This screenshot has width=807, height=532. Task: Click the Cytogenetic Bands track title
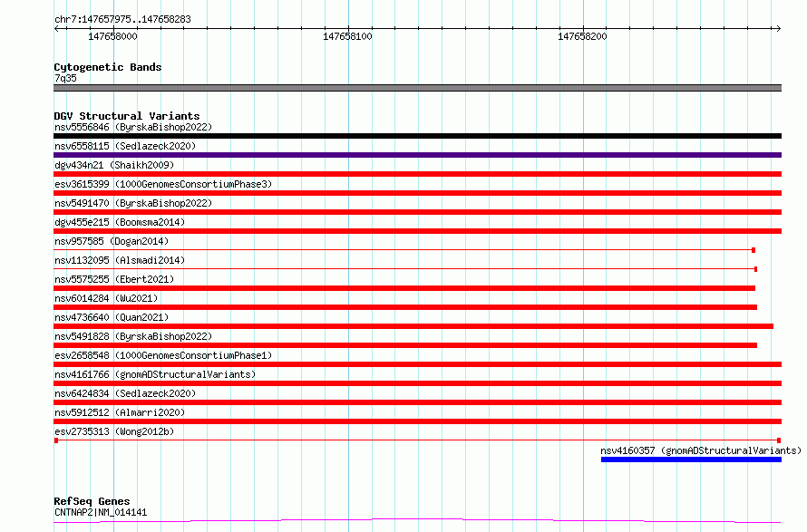[x=108, y=67]
